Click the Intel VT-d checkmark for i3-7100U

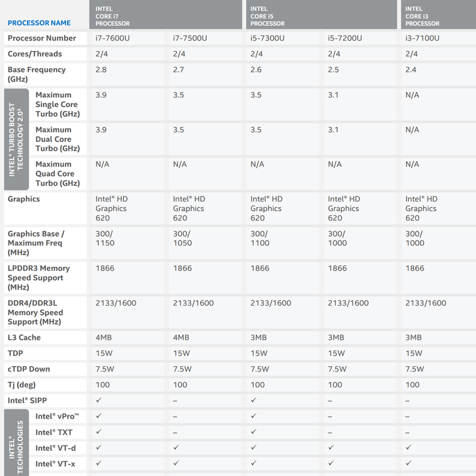pyautogui.click(x=409, y=448)
